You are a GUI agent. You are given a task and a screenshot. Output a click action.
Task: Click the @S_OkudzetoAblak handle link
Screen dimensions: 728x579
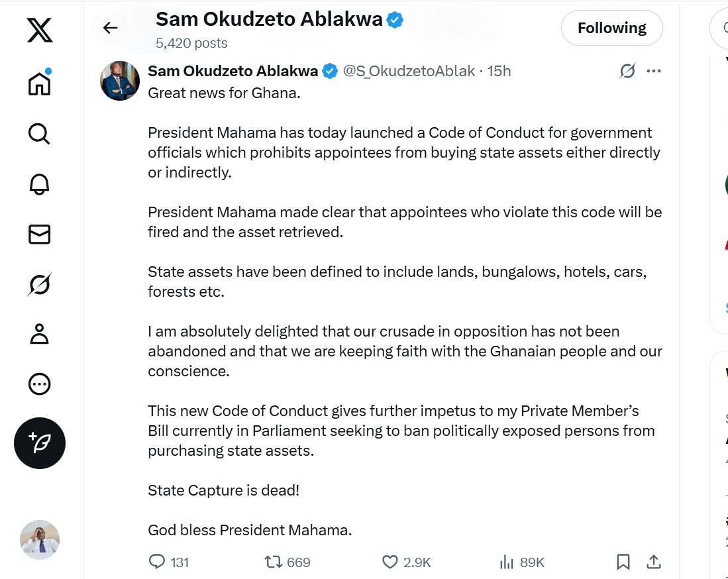click(x=409, y=71)
